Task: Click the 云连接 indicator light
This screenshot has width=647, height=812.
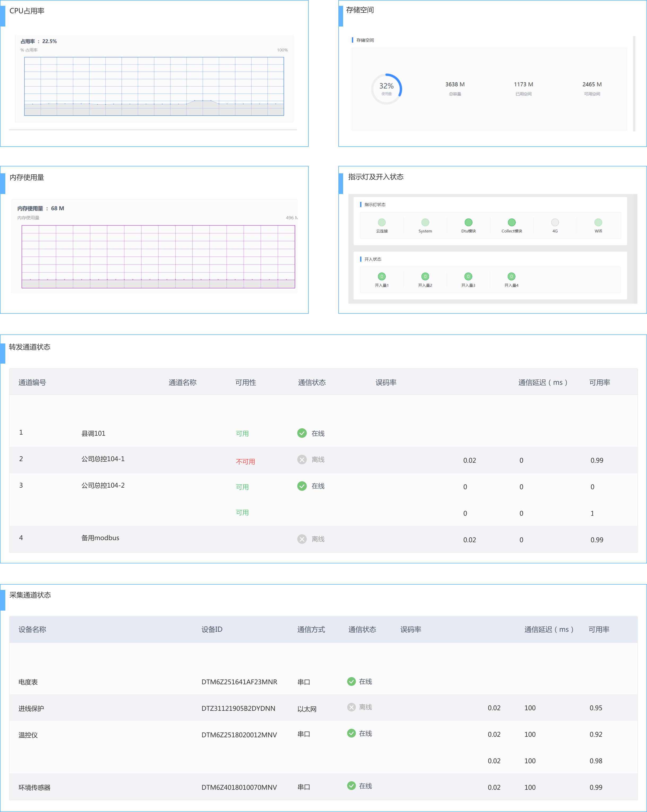Action: 382,222
